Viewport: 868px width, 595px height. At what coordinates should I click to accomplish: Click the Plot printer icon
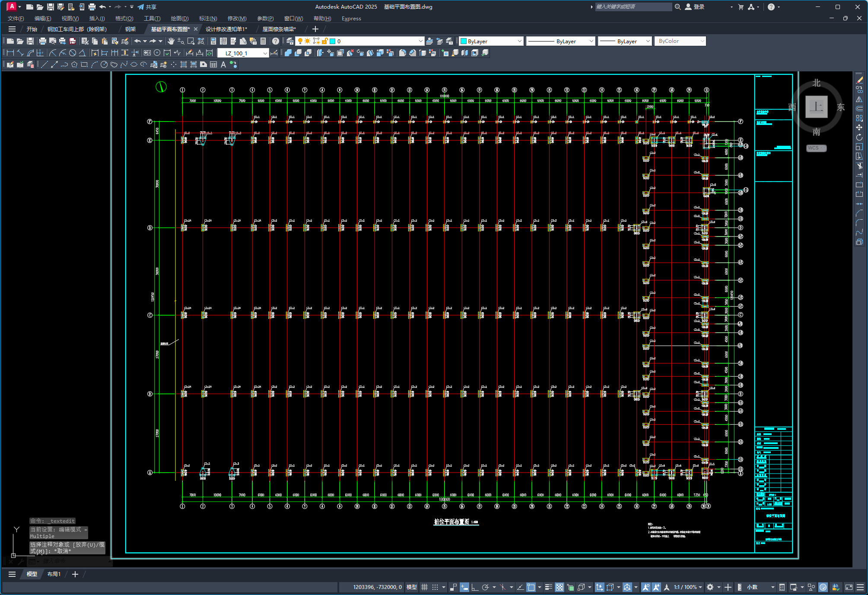pyautogui.click(x=42, y=41)
